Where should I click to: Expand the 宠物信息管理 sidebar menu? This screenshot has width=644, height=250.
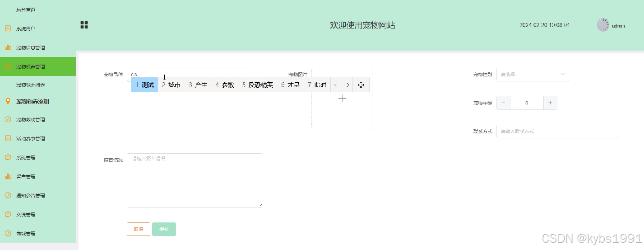tap(38, 47)
